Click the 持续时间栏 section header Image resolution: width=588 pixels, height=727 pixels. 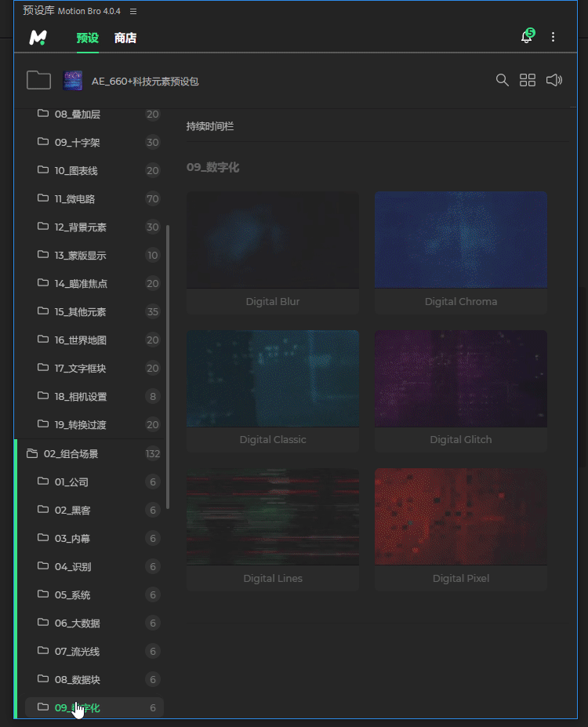pos(210,126)
